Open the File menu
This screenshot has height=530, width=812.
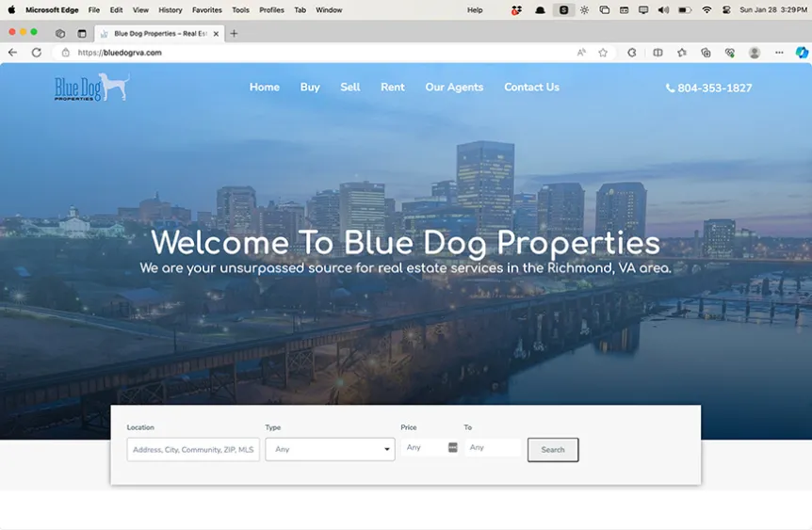point(94,9)
